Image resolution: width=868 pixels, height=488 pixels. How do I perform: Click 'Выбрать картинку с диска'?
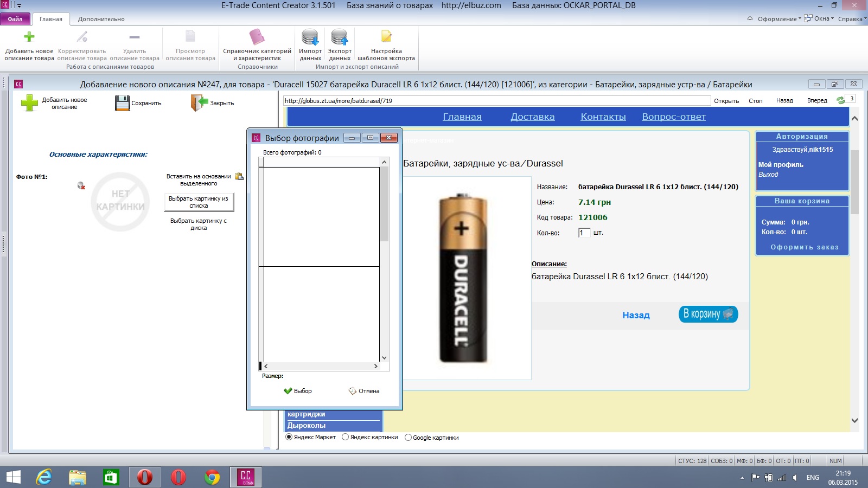(199, 224)
